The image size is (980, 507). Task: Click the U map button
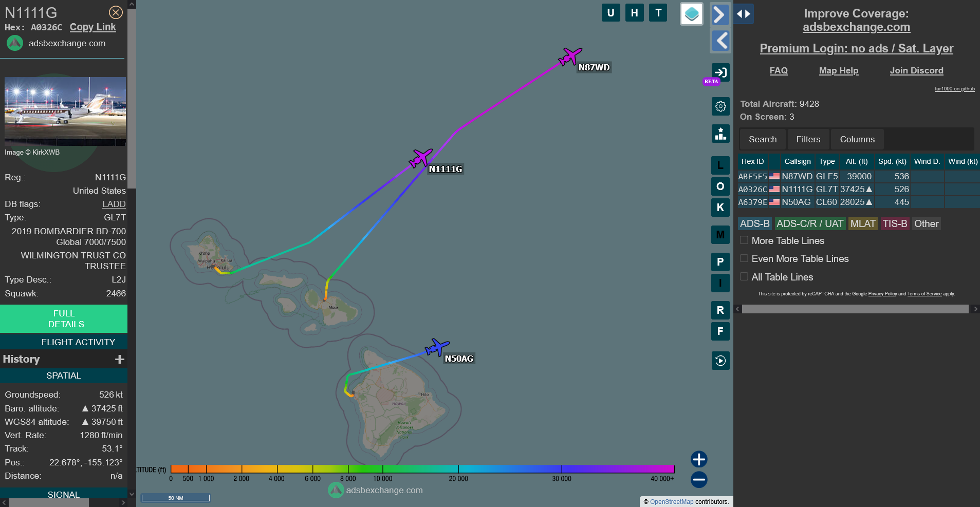coord(611,13)
